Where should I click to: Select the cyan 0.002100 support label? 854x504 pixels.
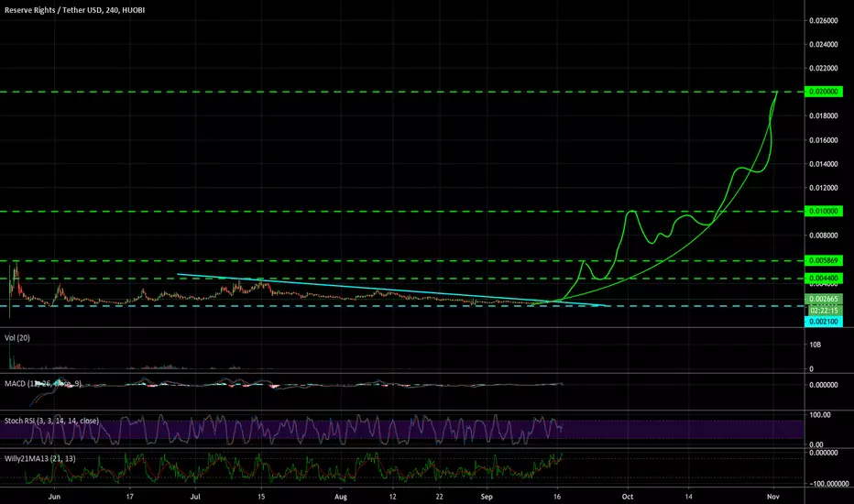point(823,322)
